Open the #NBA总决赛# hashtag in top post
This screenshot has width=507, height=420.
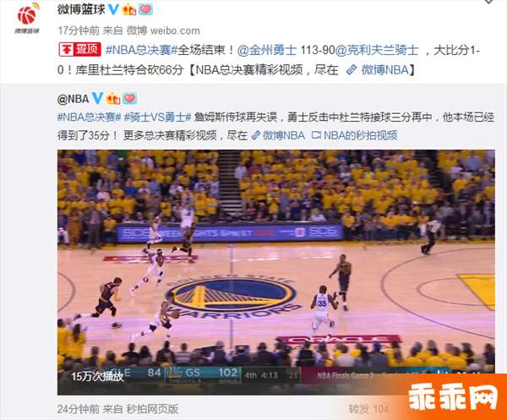142,50
